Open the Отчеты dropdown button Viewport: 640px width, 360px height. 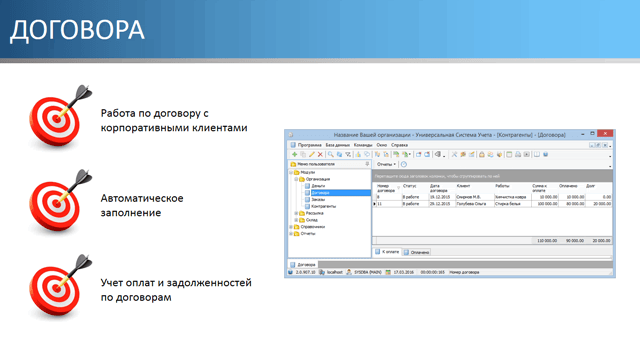[386, 164]
